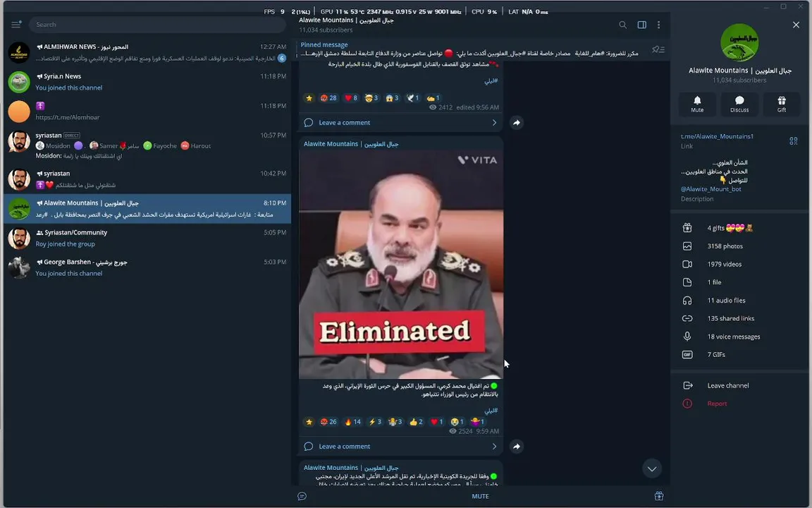
Task: Send a Gift from the info panel
Action: point(782,104)
